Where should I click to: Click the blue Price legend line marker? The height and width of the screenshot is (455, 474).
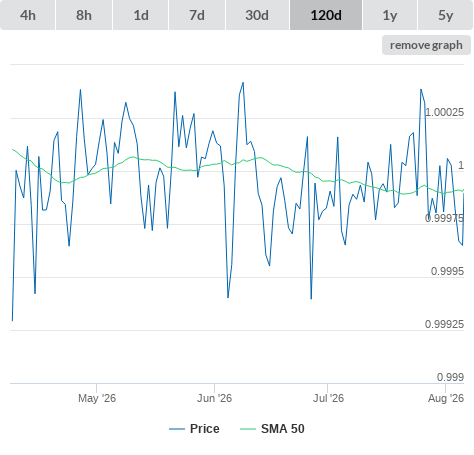[177, 429]
